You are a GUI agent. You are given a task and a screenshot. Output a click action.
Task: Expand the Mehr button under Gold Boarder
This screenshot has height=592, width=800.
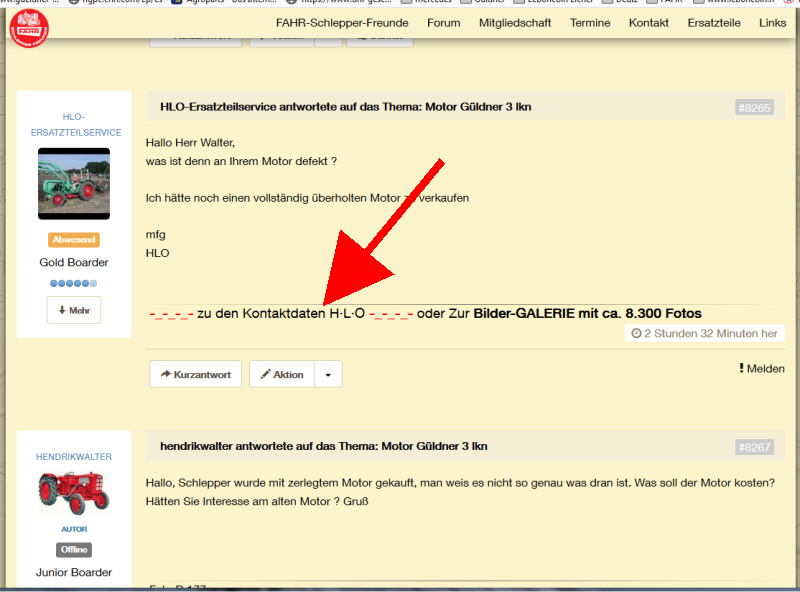click(x=74, y=311)
